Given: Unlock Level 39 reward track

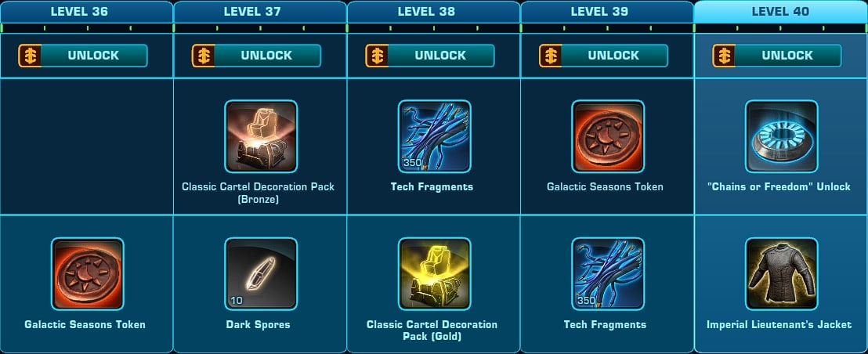Looking at the screenshot, I should pos(603,56).
